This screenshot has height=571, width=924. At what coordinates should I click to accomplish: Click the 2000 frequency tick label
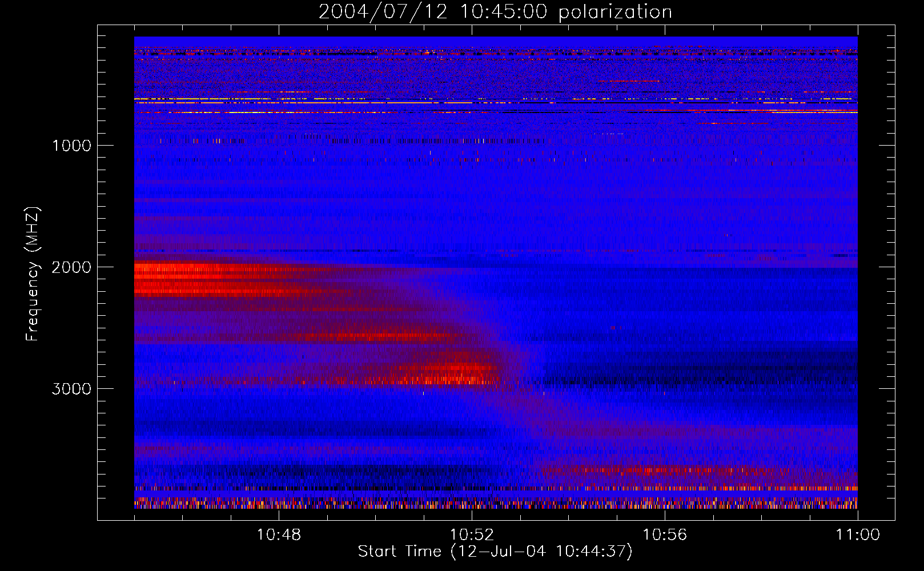click(x=71, y=267)
